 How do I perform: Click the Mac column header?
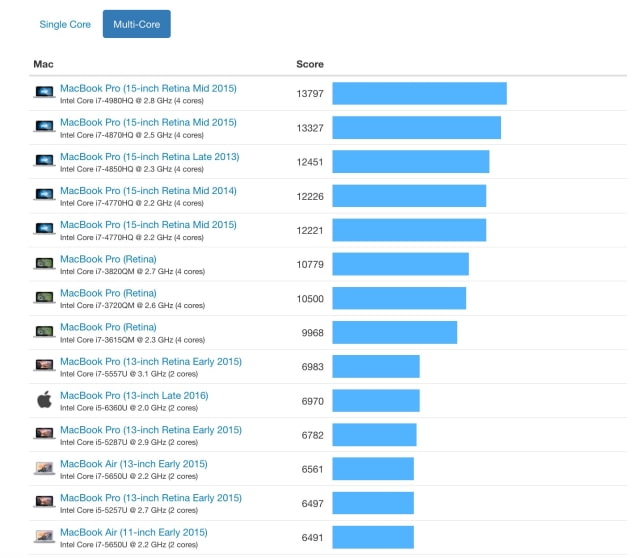pyautogui.click(x=43, y=64)
